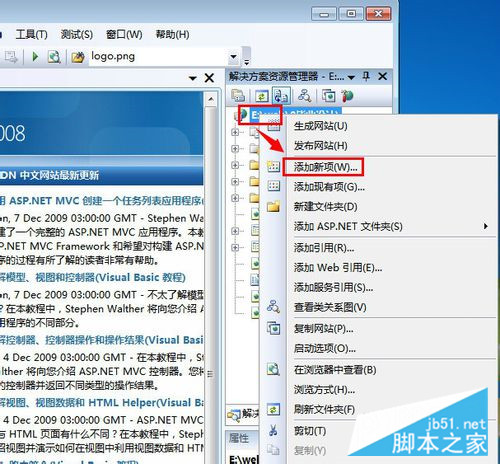Click the 属性 panel title bar

(243, 438)
